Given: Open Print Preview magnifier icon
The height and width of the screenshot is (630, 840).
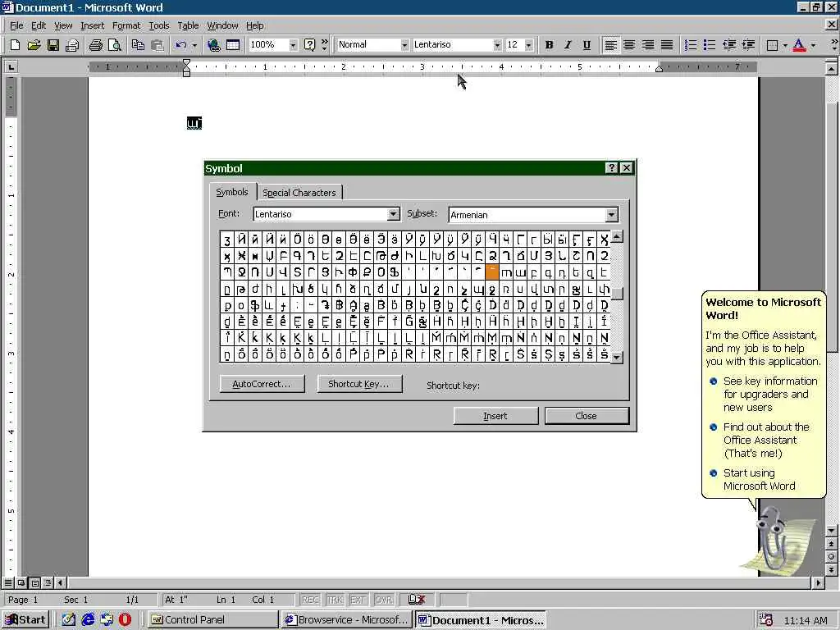Looking at the screenshot, I should tap(115, 45).
